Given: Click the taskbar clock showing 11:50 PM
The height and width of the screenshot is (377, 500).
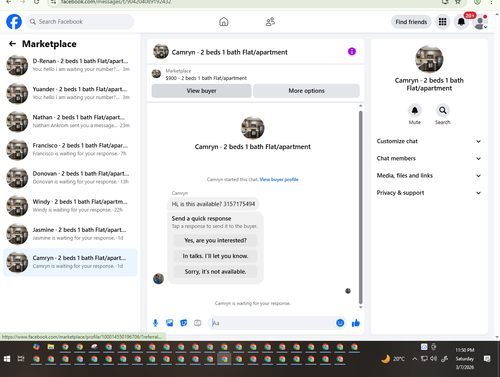Looking at the screenshot, I should pyautogui.click(x=465, y=359).
